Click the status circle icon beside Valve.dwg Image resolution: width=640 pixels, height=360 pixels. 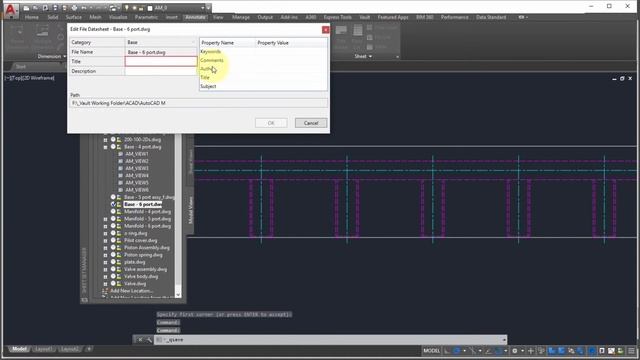pos(113,284)
